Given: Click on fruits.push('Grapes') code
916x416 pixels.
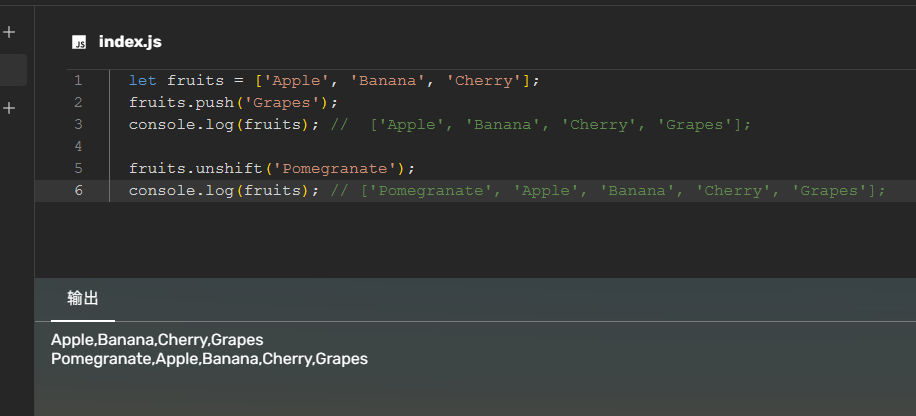Looking at the screenshot, I should [x=233, y=102].
